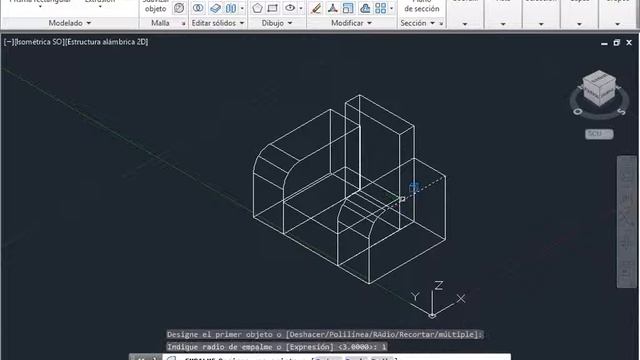Select the Polygon drawing tool
The height and width of the screenshot is (360, 640).
(257, 8)
